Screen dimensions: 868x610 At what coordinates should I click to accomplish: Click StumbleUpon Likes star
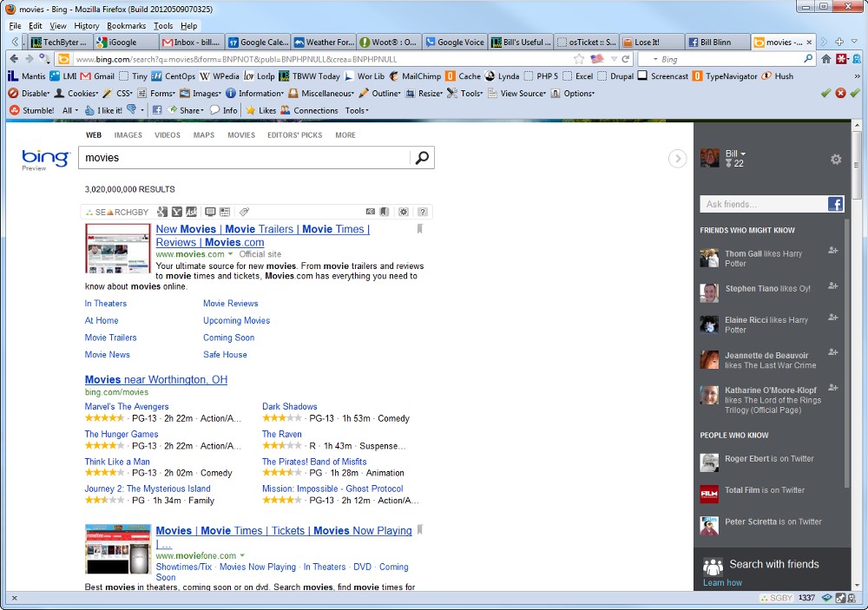click(x=260, y=110)
